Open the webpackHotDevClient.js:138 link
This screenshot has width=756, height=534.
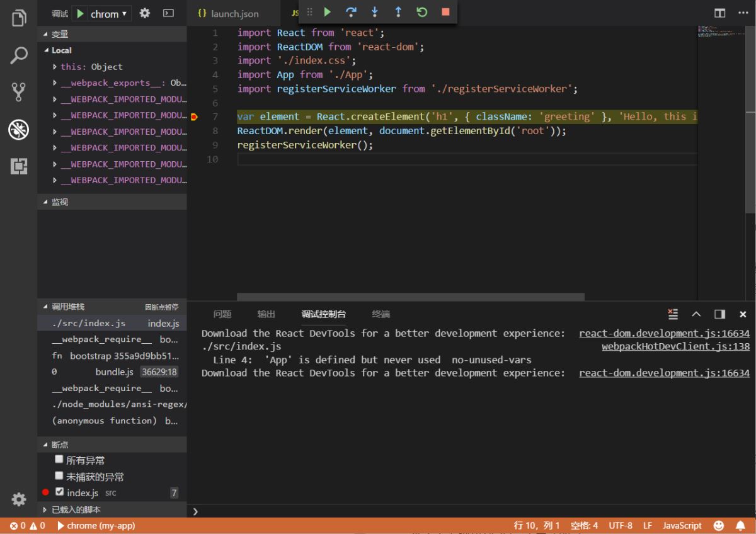click(675, 346)
